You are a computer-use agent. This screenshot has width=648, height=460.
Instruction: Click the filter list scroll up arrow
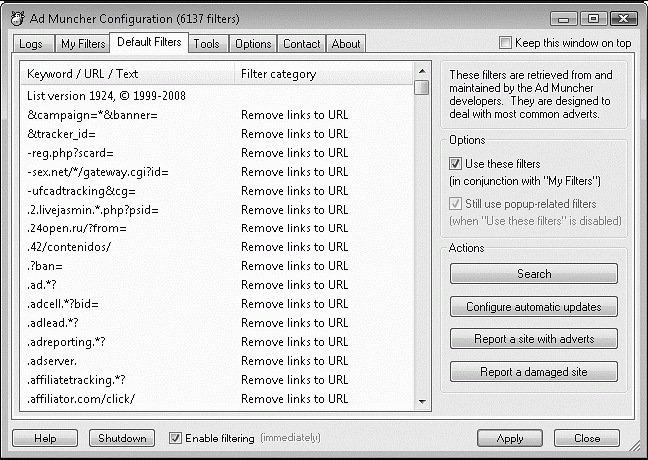click(x=422, y=71)
